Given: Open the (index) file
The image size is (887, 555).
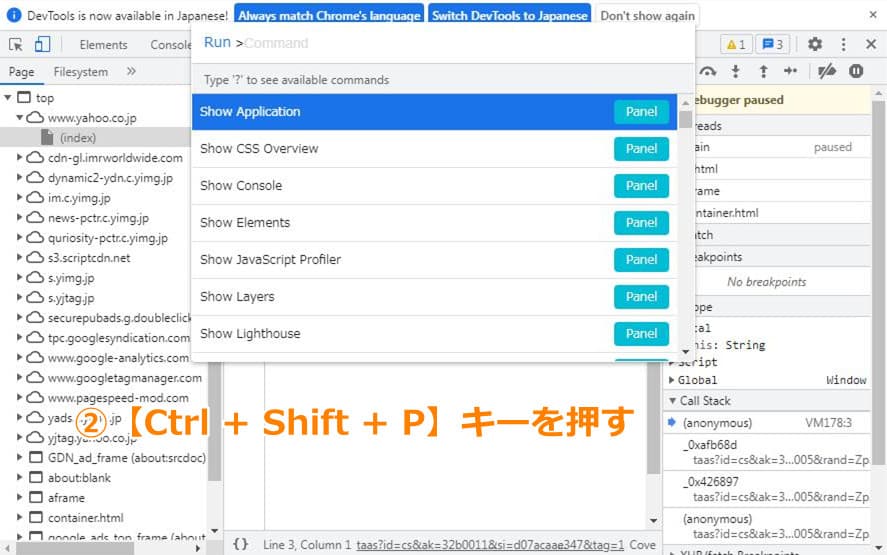Looking at the screenshot, I should click(77, 137).
